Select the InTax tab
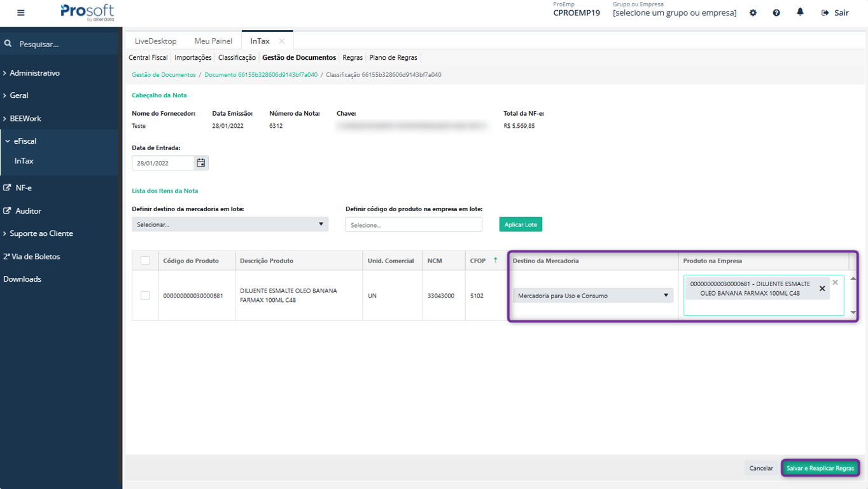 pos(260,41)
